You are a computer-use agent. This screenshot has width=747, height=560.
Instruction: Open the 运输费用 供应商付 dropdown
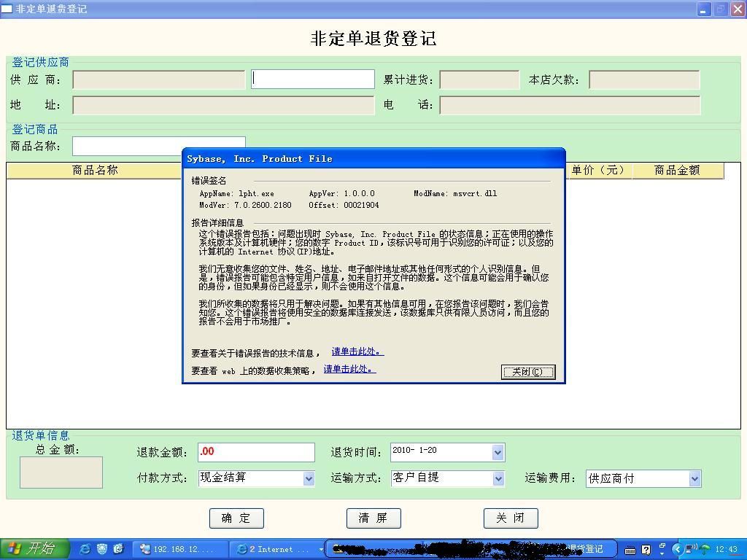[694, 478]
